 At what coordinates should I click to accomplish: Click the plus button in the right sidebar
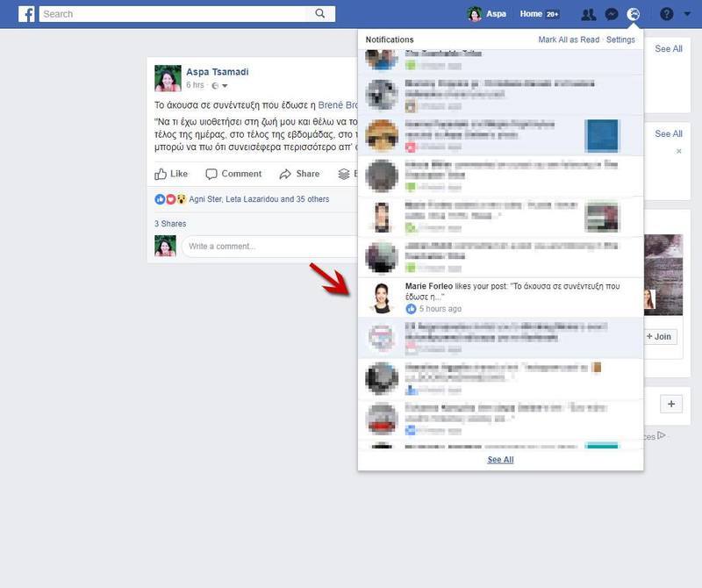tap(671, 404)
